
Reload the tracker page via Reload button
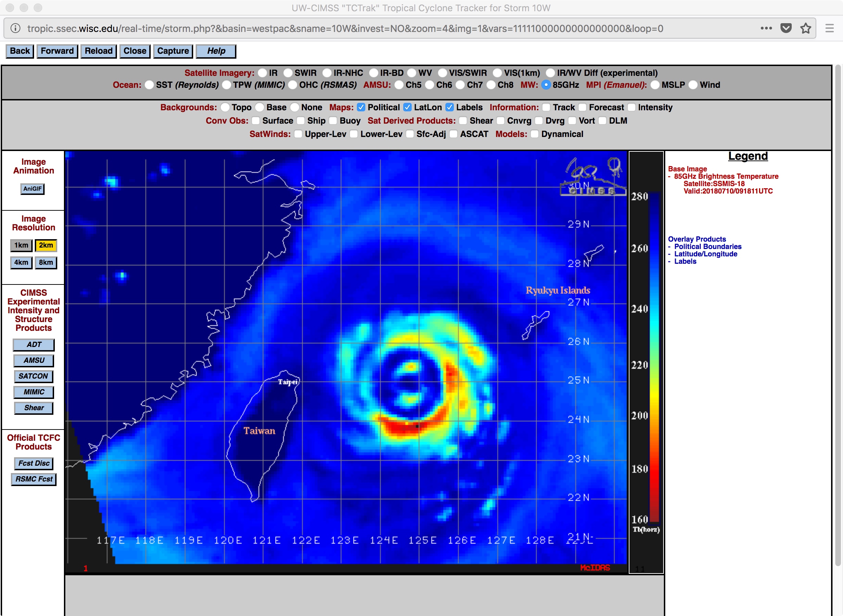pyautogui.click(x=98, y=51)
